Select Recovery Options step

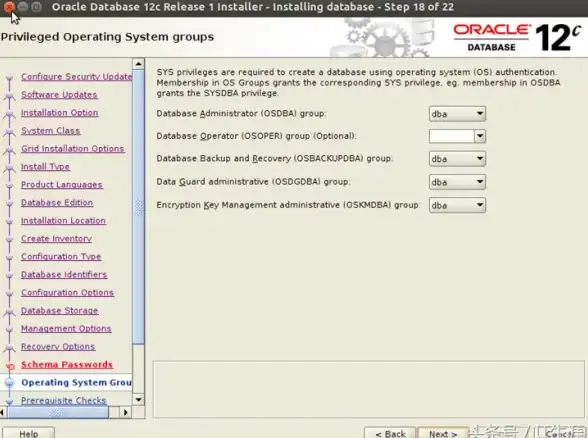pos(58,346)
